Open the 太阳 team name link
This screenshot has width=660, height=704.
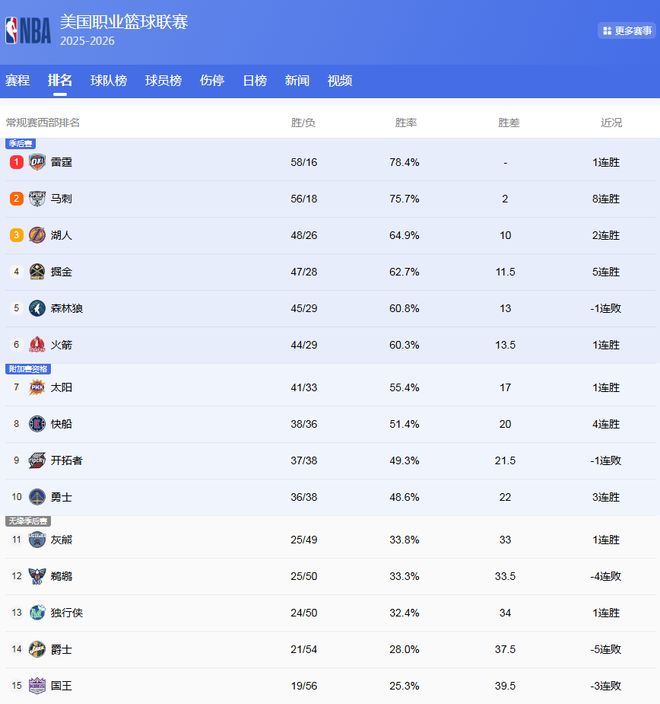(x=62, y=388)
